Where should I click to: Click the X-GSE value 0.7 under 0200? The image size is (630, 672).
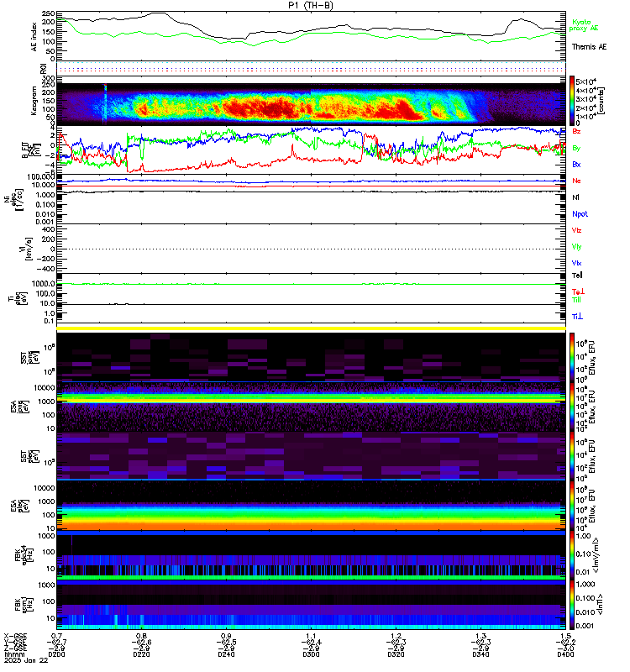coord(56,636)
